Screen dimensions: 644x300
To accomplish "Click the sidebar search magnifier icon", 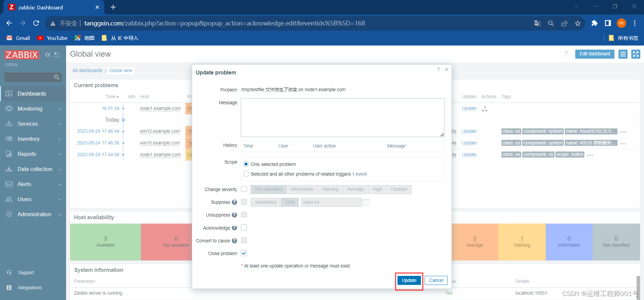I will pos(57,77).
